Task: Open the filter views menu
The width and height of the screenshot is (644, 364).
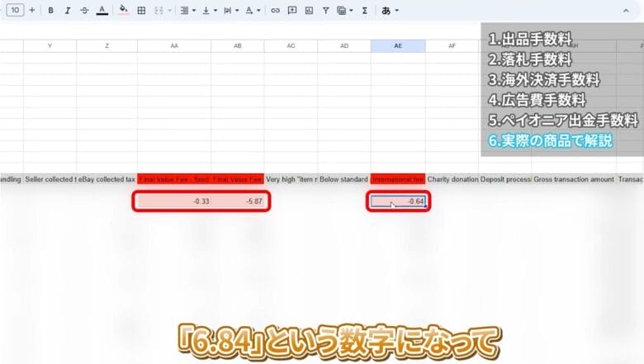Action: pyautogui.click(x=345, y=11)
